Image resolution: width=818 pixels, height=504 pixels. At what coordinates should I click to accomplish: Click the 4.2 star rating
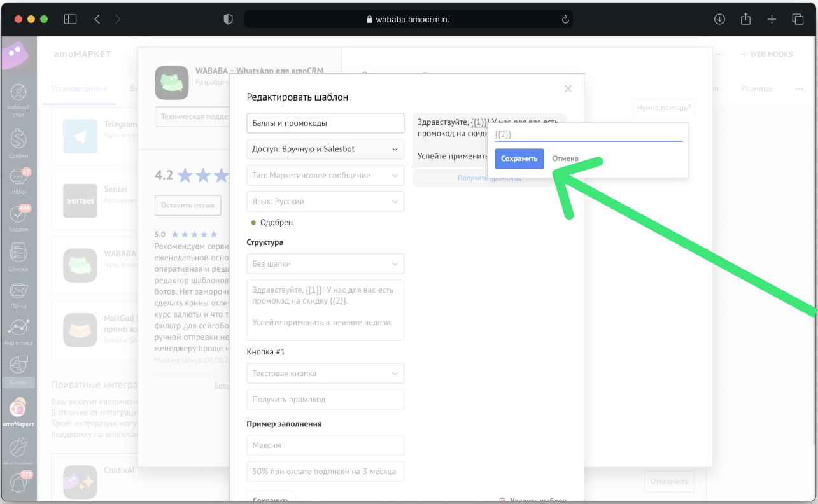tap(191, 175)
